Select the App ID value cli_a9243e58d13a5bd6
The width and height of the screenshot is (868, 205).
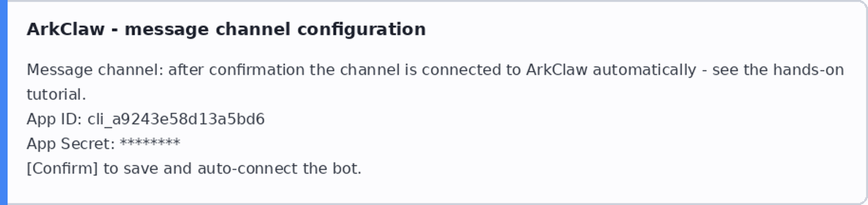(176, 119)
